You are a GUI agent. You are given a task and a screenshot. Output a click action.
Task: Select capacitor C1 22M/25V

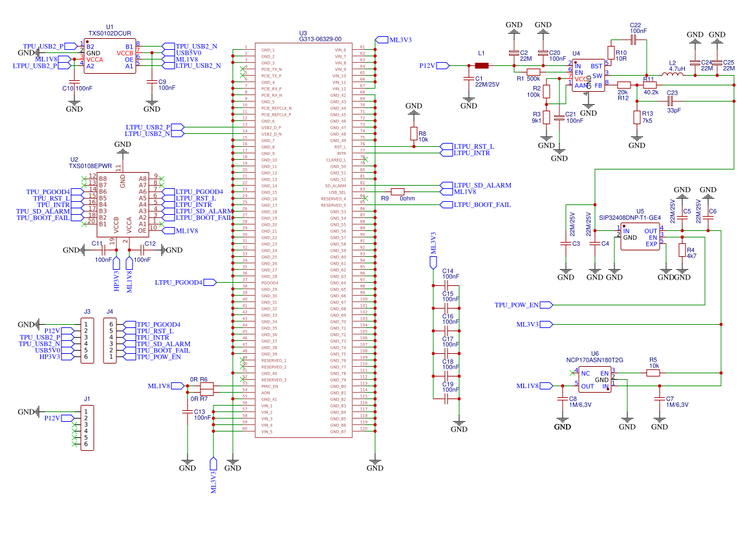[469, 78]
